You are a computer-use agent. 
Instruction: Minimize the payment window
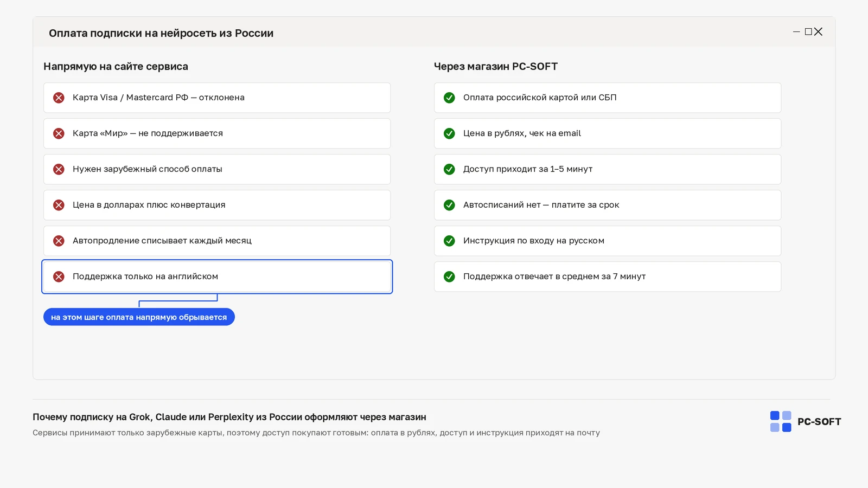point(796,32)
